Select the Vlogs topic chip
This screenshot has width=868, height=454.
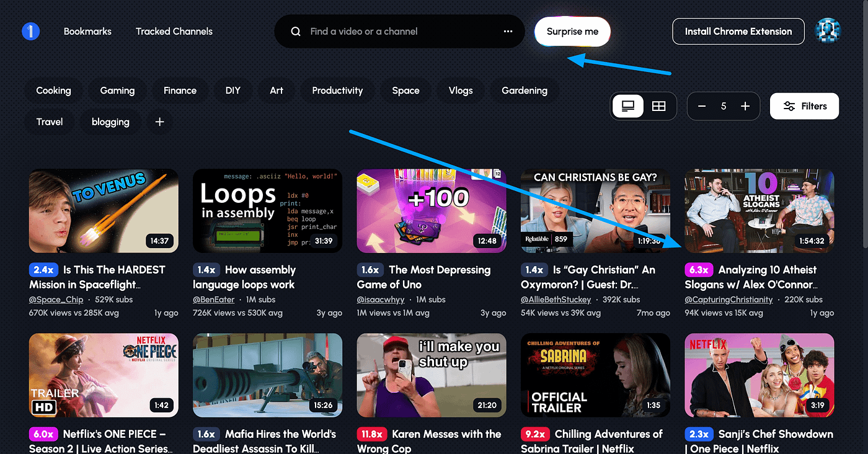click(461, 91)
